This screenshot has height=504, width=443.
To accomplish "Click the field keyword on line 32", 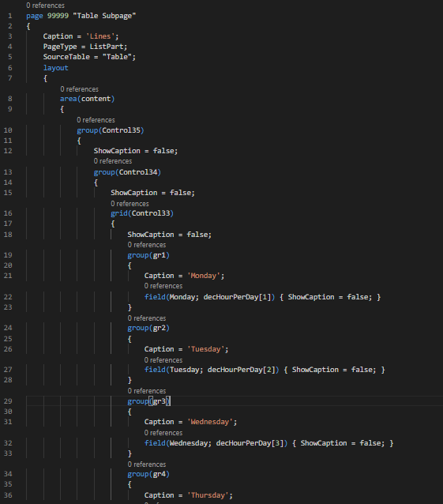I will 155,443.
